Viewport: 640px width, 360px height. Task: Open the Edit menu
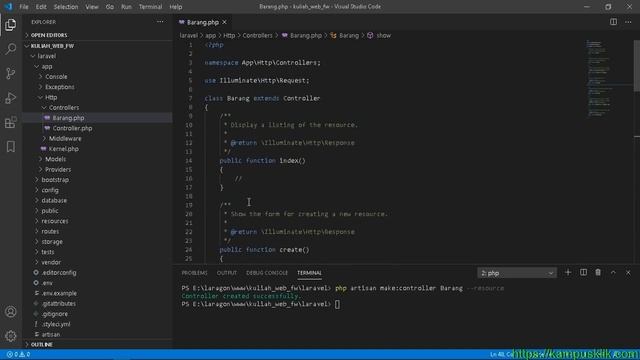41,7
